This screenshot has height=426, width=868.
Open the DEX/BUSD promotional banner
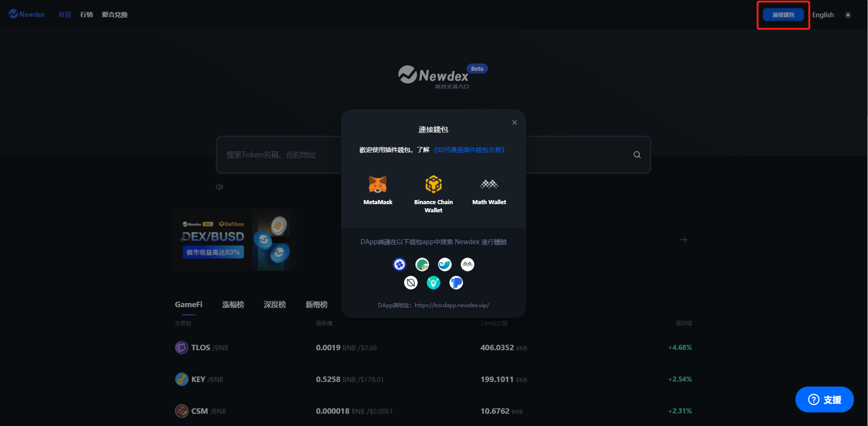tap(234, 240)
